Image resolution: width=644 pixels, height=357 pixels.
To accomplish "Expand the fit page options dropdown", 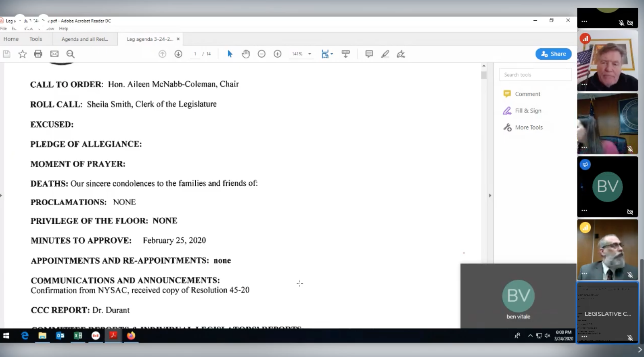I will (x=332, y=54).
